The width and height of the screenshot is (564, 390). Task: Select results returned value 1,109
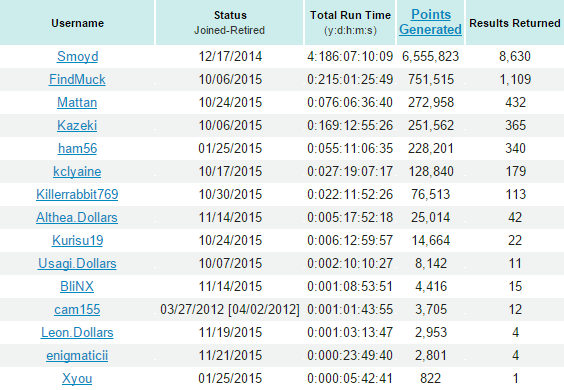(515, 80)
